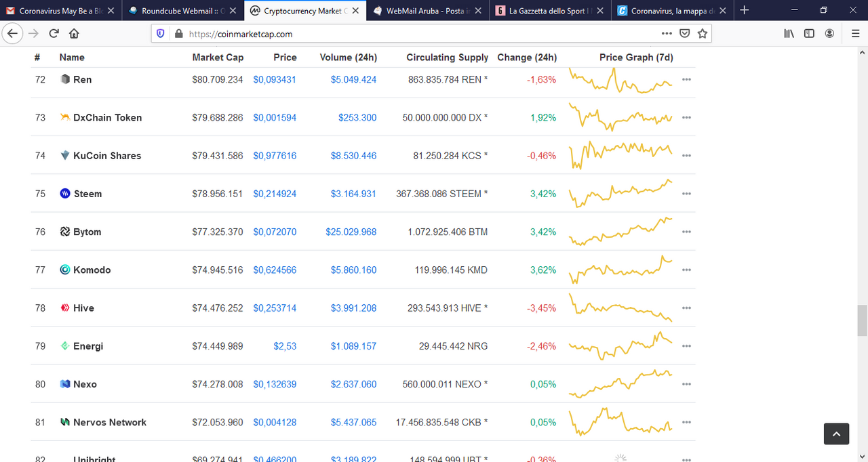Open tracking protection shield icon
This screenshot has width=868, height=462.
(161, 33)
